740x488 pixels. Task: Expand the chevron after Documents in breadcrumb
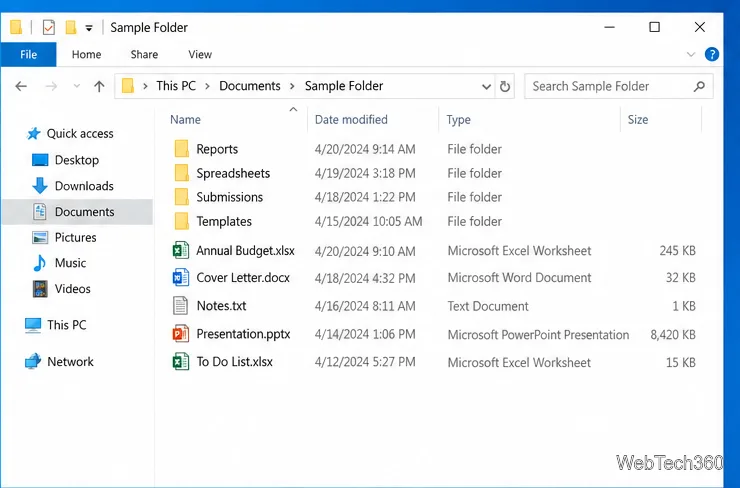292,86
